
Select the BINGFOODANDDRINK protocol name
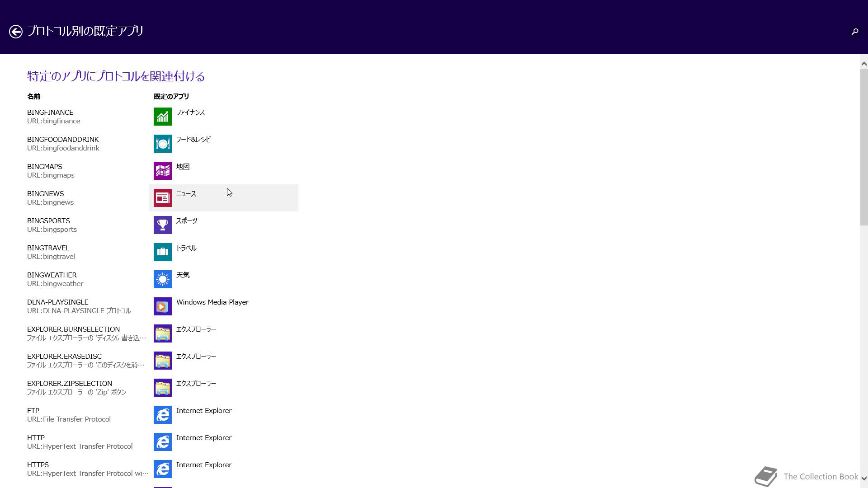tap(63, 140)
